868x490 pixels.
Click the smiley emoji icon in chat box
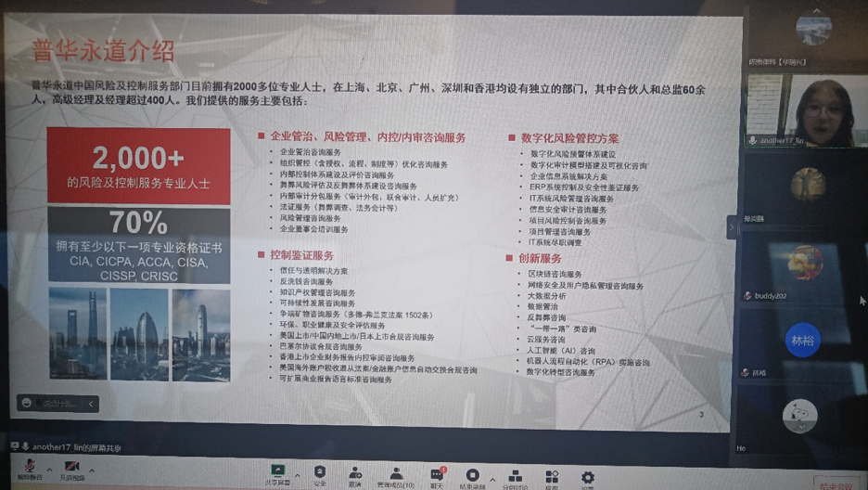pyautogui.click(x=27, y=403)
